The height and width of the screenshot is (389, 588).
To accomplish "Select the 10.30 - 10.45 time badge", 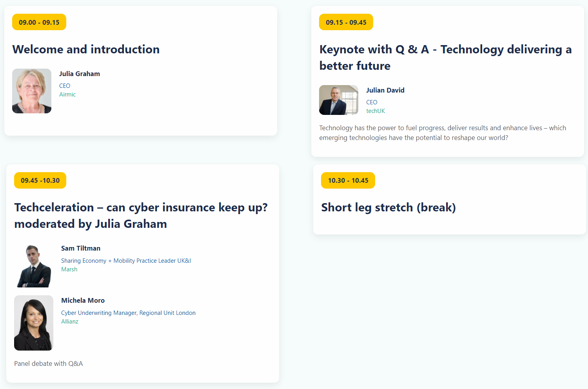I will point(348,180).
